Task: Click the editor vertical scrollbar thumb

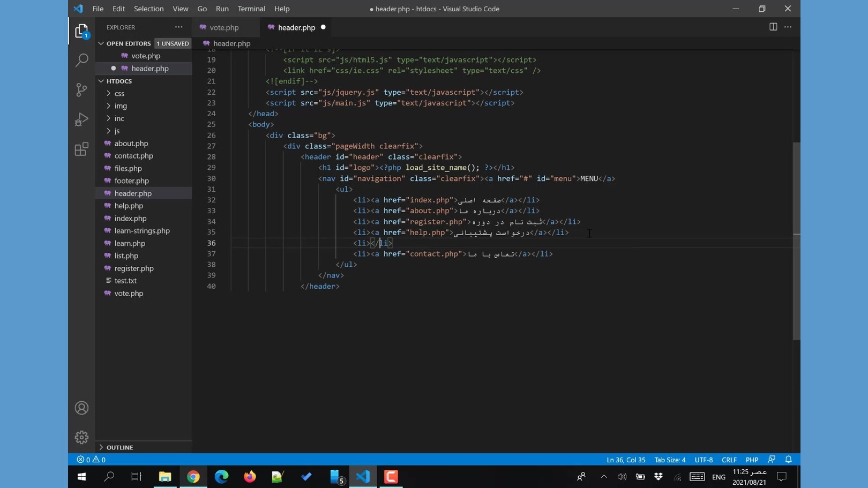Action: coord(797,241)
